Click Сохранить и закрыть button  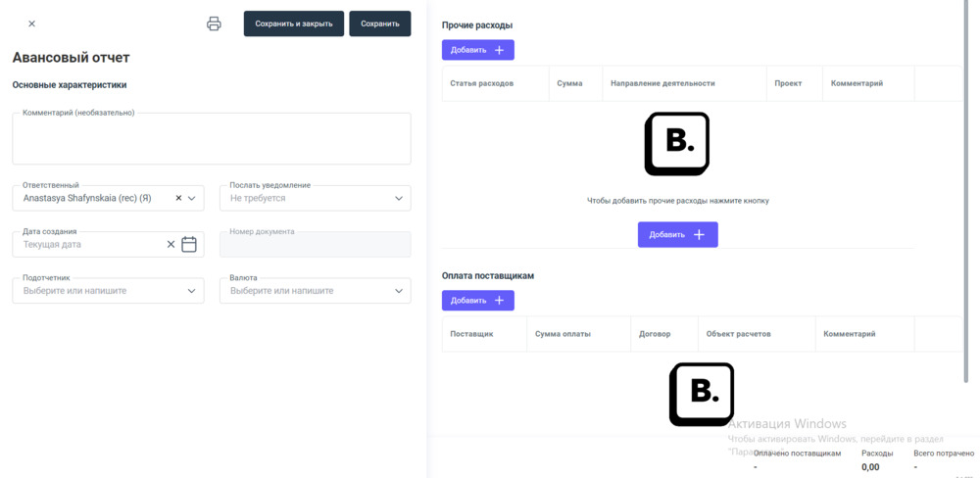click(x=293, y=24)
